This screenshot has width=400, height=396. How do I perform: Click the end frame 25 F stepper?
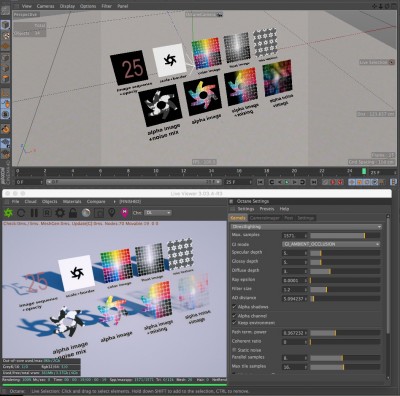pos(251,182)
